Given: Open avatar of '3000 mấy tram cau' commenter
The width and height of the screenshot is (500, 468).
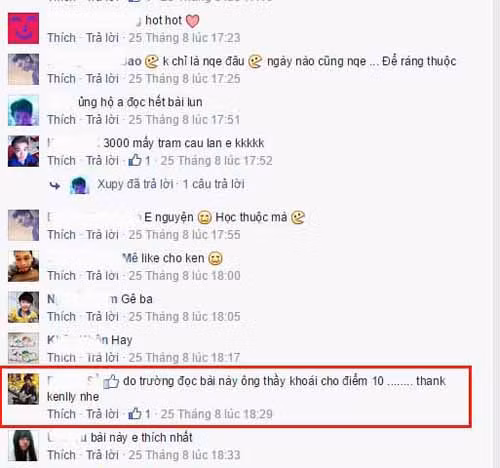Looking at the screenshot, I should click(x=23, y=151).
